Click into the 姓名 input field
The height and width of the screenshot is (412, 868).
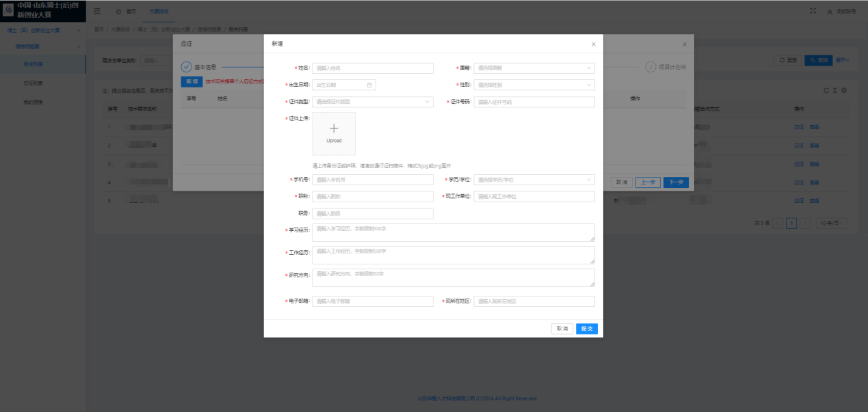pos(373,68)
